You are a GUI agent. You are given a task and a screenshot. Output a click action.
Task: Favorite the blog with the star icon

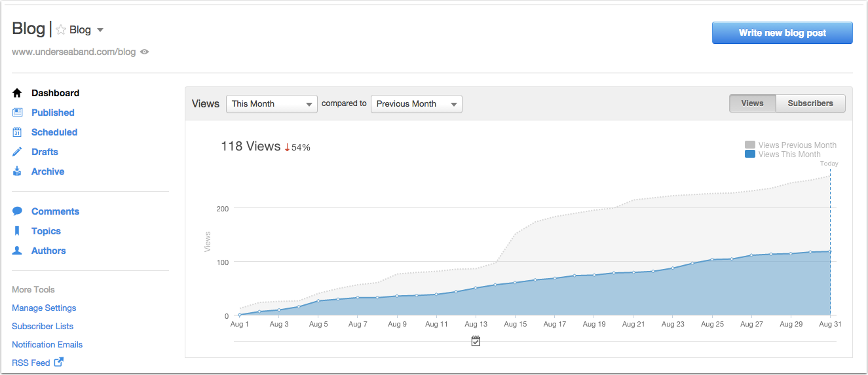click(x=61, y=29)
